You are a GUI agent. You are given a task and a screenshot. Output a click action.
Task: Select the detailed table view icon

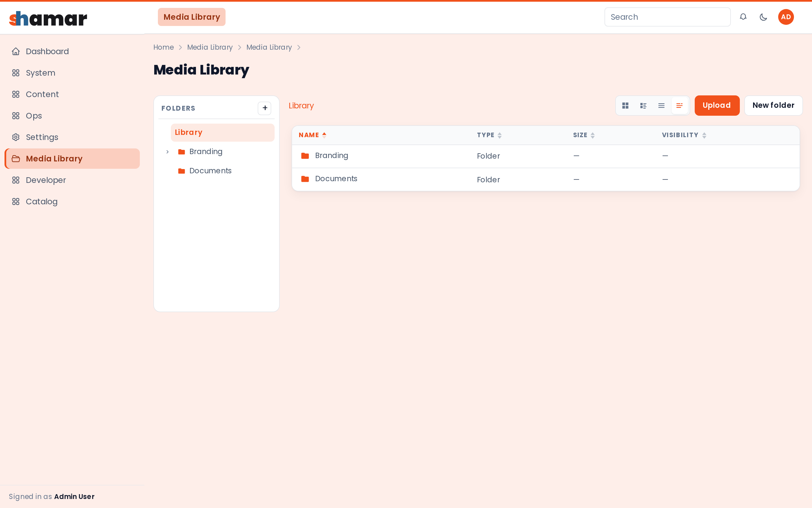tap(679, 106)
